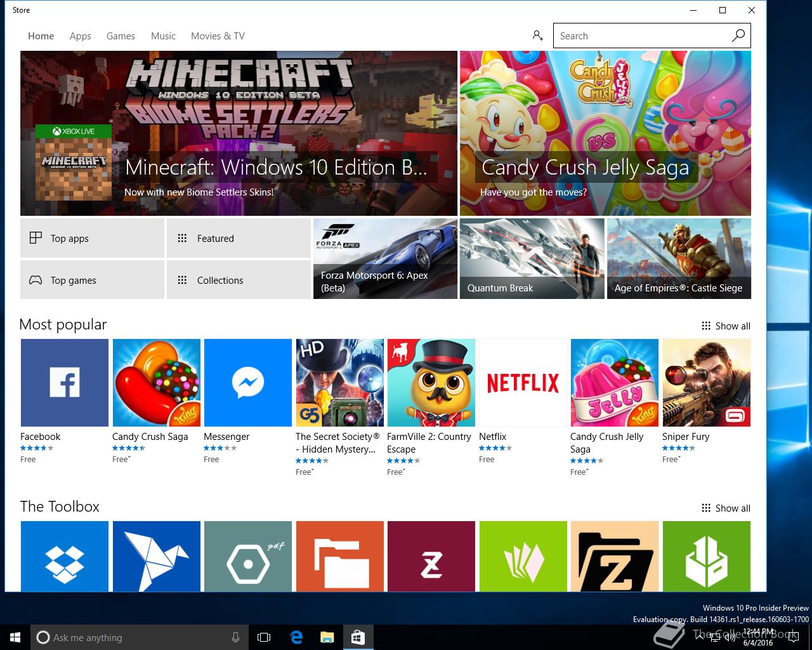Viewport: 812px width, 650px height.
Task: Open the green cards app tile
Action: [x=523, y=557]
